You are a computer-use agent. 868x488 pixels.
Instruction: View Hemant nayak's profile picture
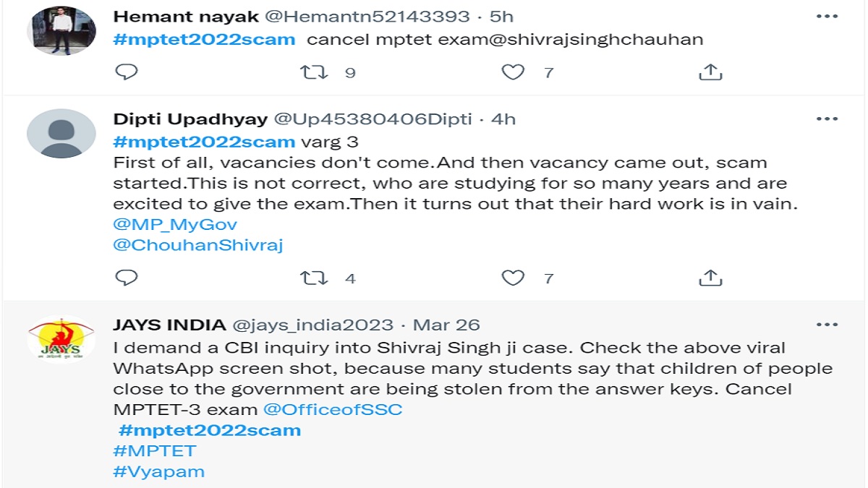click(61, 30)
